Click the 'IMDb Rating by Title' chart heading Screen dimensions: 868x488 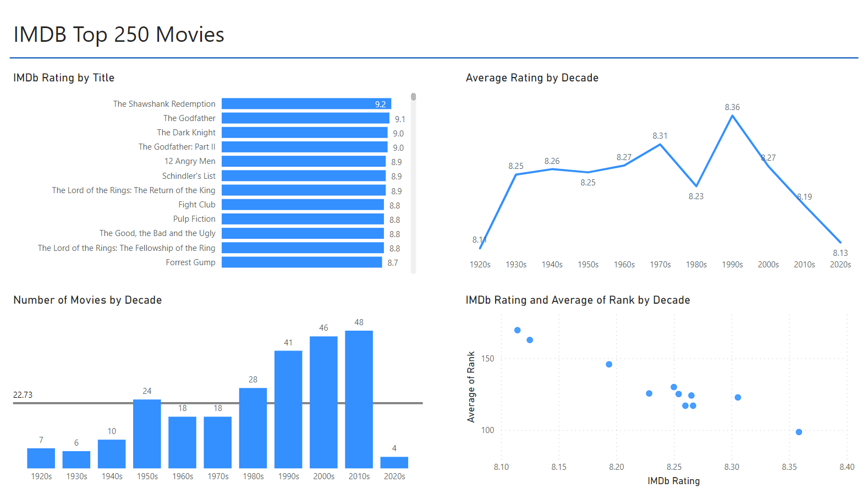(x=64, y=78)
